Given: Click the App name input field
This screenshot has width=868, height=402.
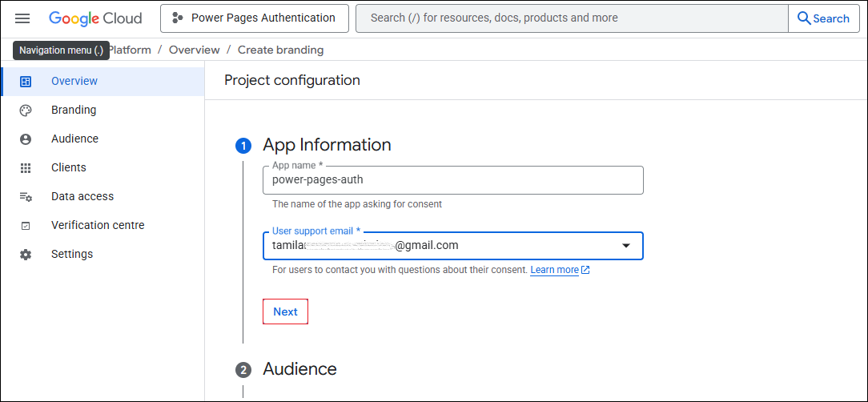Looking at the screenshot, I should (453, 180).
